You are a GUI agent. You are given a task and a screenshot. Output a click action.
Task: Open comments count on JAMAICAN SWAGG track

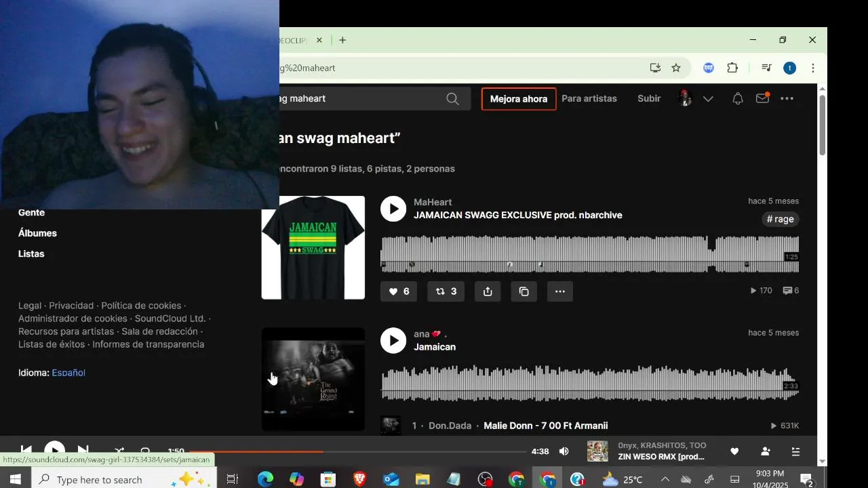(x=791, y=291)
